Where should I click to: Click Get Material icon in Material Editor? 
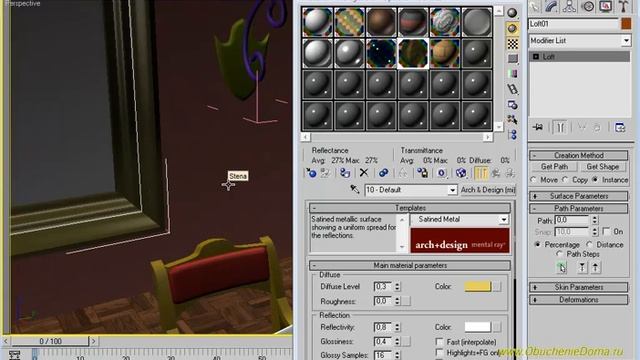(311, 173)
